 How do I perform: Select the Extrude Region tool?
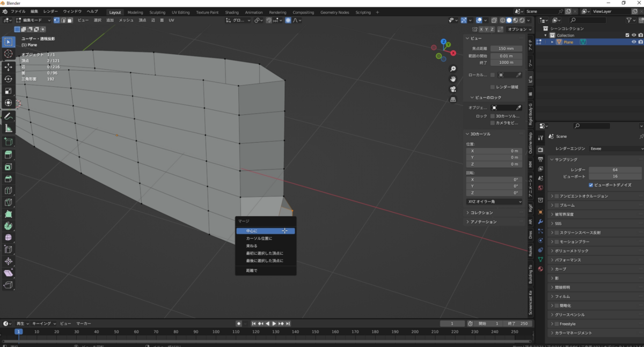9,155
